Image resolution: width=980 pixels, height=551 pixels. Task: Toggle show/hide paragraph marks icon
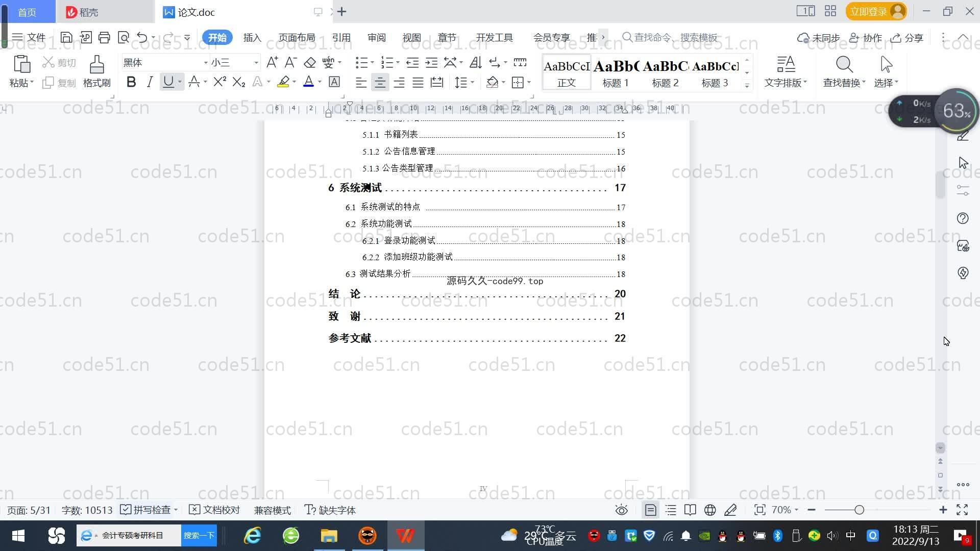pyautogui.click(x=495, y=62)
